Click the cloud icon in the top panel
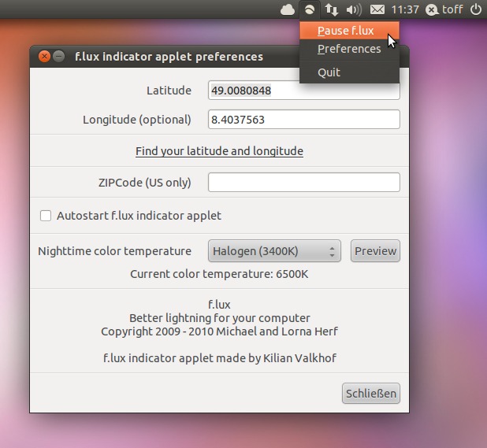This screenshot has width=487, height=448. (x=287, y=9)
